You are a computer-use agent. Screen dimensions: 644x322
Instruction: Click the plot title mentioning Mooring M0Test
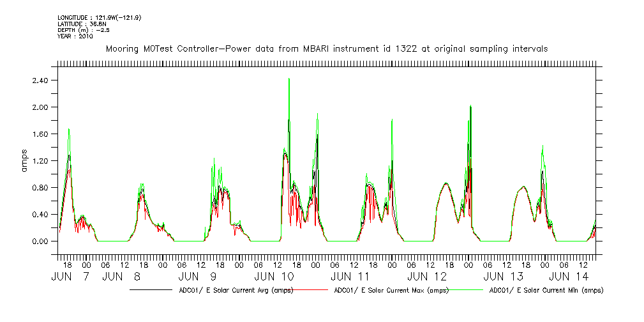(x=326, y=49)
